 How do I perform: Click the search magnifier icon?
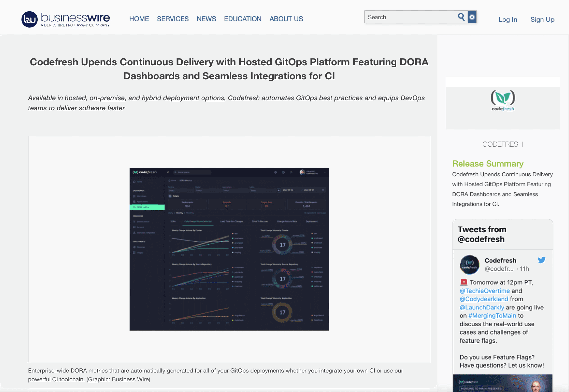click(461, 17)
